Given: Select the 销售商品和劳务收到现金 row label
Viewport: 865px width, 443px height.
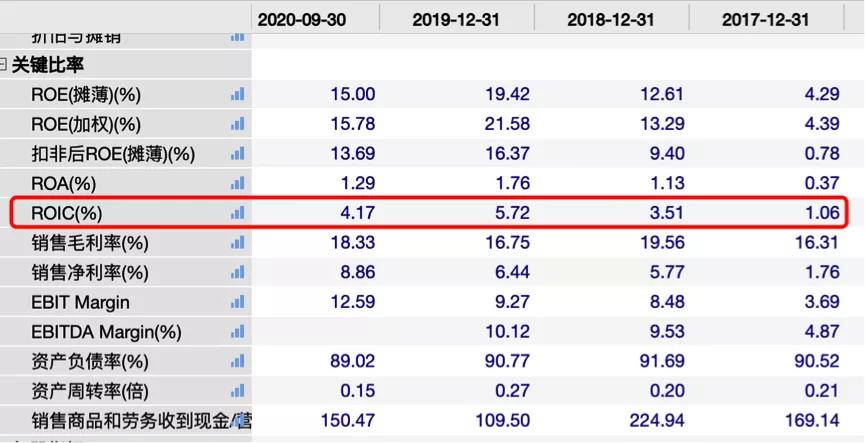Looking at the screenshot, I should point(141,421).
